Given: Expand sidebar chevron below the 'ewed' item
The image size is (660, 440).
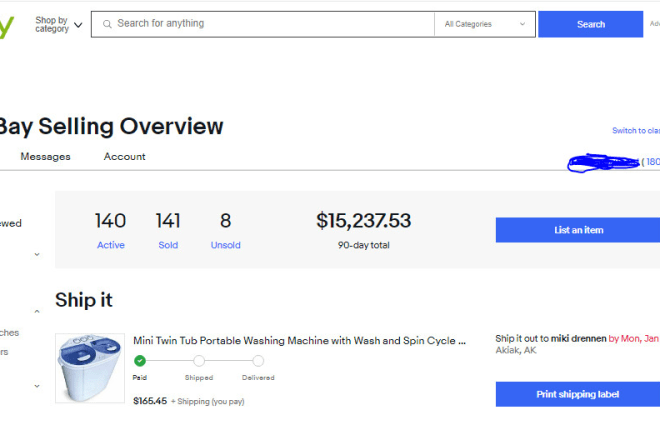Looking at the screenshot, I should point(37,254).
